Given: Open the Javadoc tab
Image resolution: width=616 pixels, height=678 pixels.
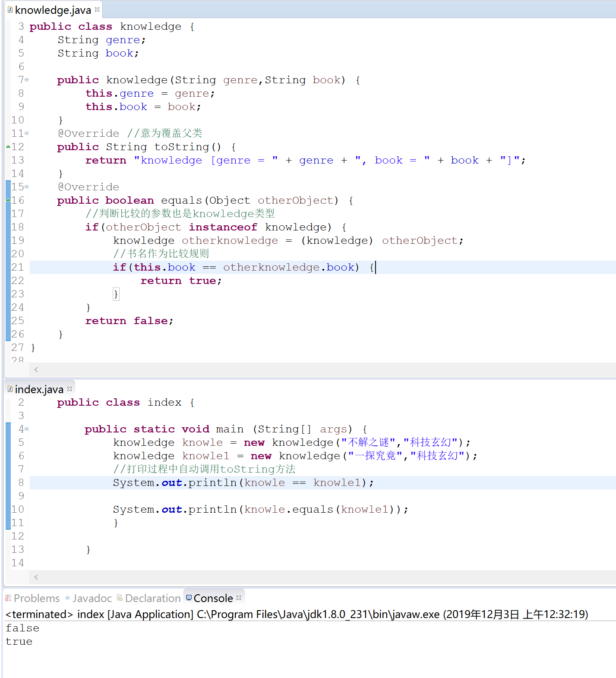Looking at the screenshot, I should 88,598.
